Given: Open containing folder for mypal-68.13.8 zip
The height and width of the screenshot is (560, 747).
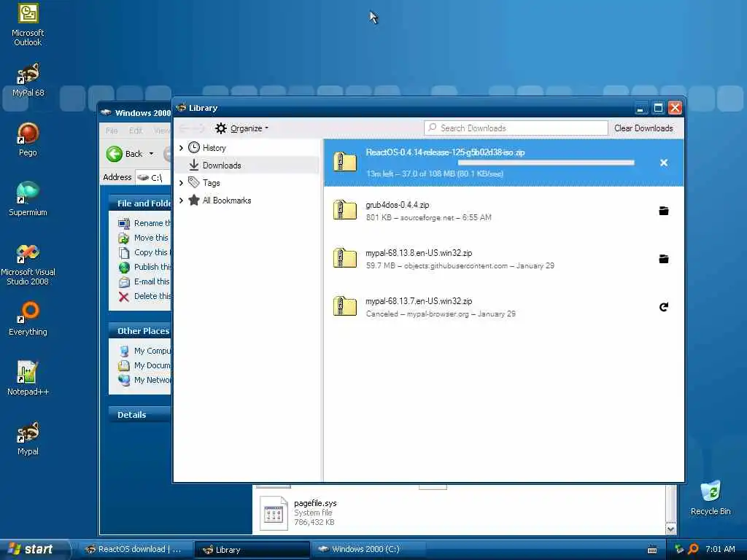Looking at the screenshot, I should (x=664, y=259).
